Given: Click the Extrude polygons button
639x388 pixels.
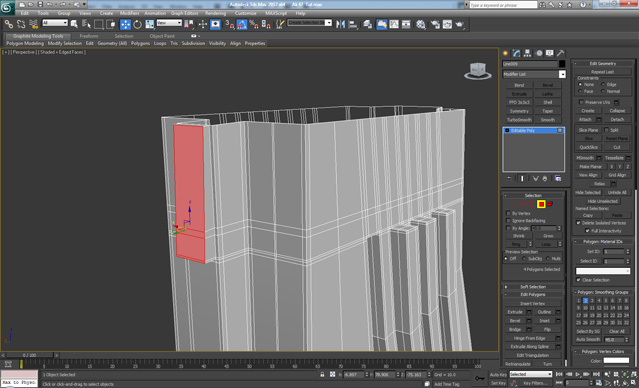Looking at the screenshot, I should (515, 312).
